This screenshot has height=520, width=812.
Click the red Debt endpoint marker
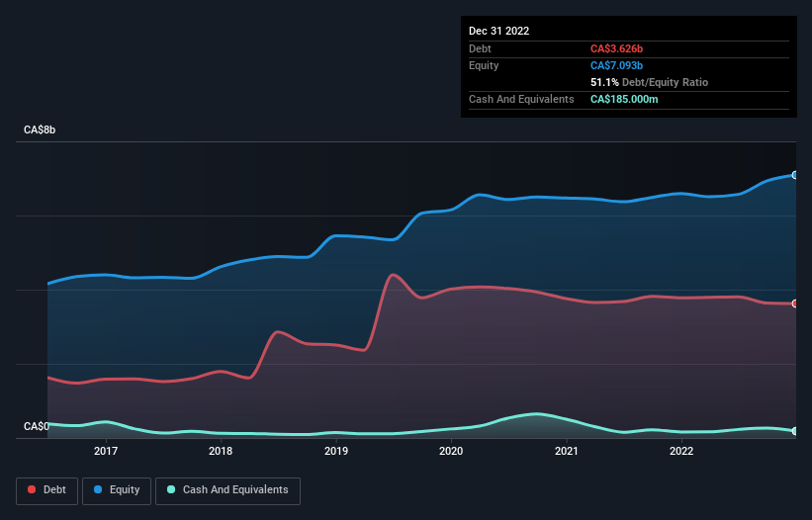(795, 303)
